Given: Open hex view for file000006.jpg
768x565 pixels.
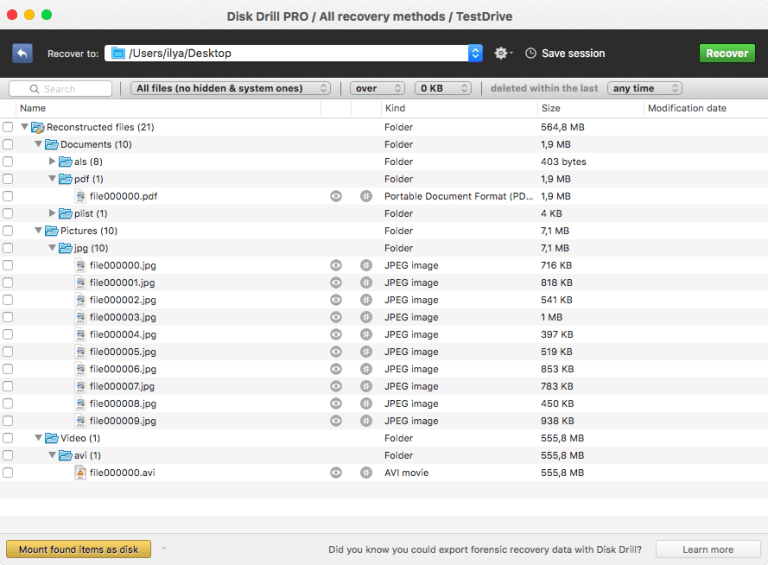Looking at the screenshot, I should (366, 369).
